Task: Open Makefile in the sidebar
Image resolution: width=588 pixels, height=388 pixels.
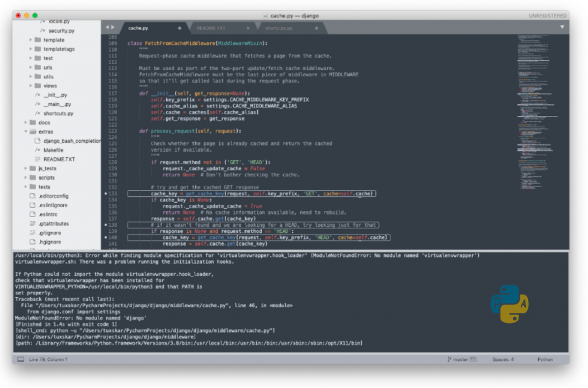Action: pyautogui.click(x=53, y=150)
